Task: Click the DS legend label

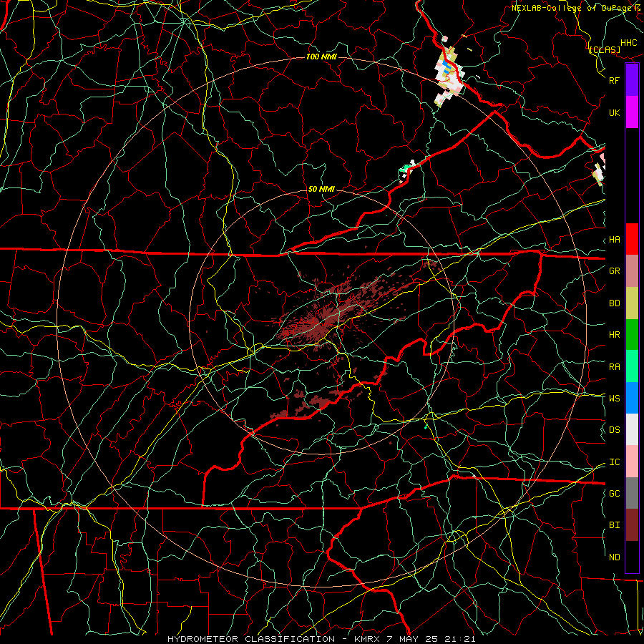Action: [614, 430]
